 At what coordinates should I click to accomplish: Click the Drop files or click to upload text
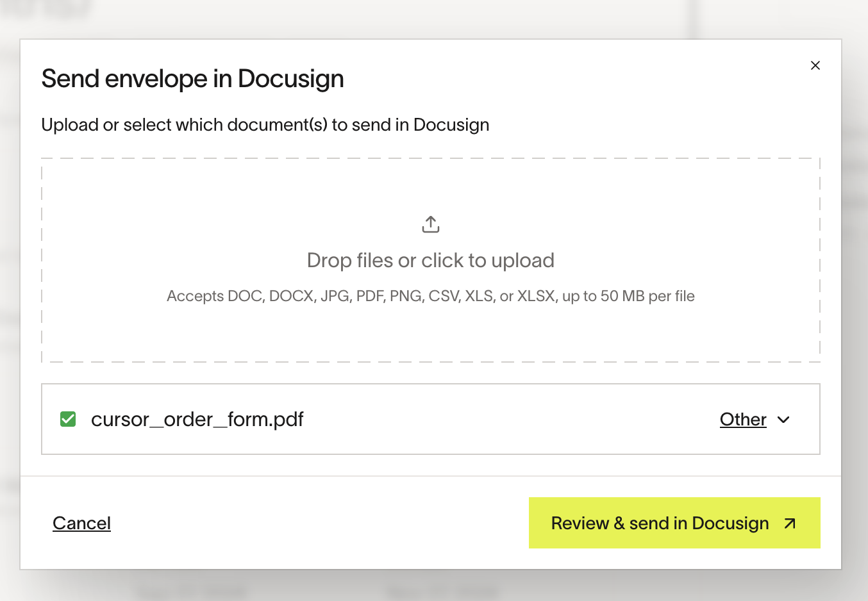pos(431,260)
